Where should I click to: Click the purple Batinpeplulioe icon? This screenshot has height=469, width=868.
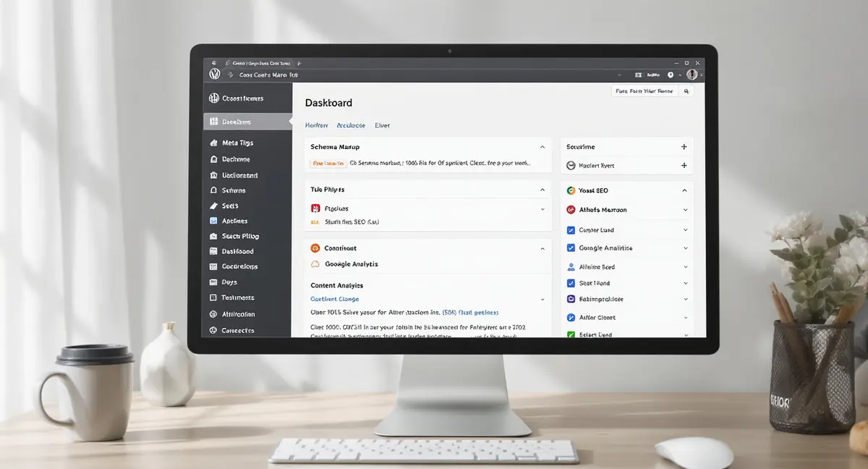[x=571, y=299]
